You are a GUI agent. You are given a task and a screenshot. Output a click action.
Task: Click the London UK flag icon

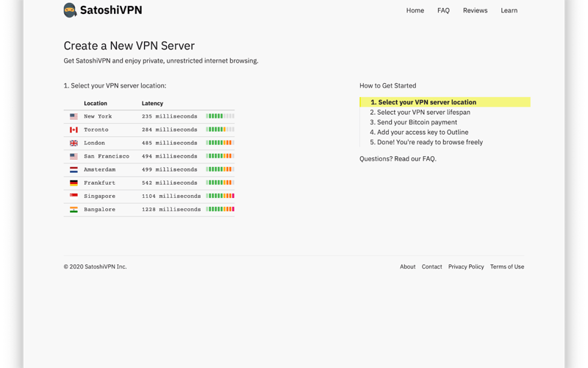pyautogui.click(x=74, y=143)
